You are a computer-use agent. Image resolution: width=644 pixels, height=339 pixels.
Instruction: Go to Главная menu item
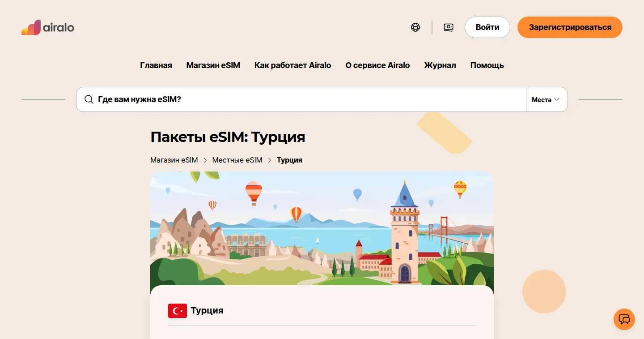pyautogui.click(x=156, y=65)
